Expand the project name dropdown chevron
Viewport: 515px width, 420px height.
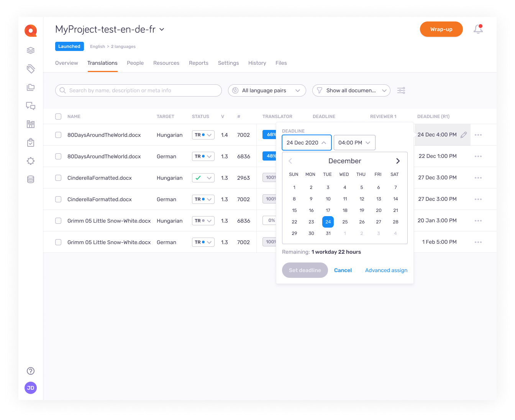point(162,30)
